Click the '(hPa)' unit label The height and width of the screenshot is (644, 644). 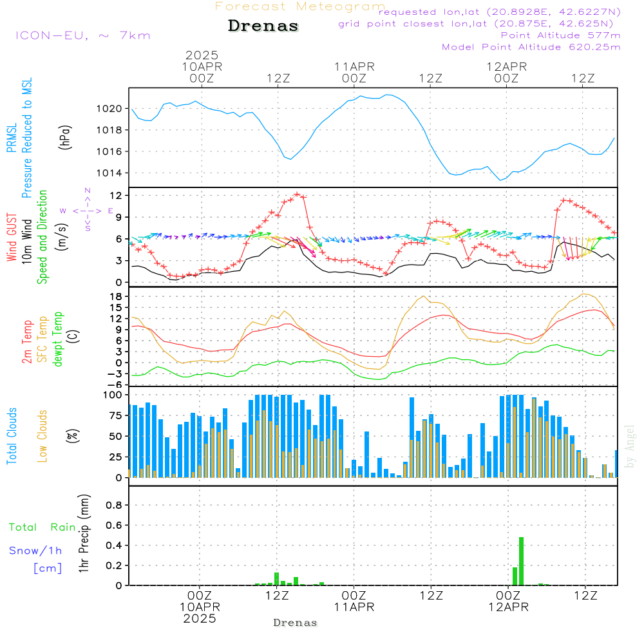tap(65, 138)
